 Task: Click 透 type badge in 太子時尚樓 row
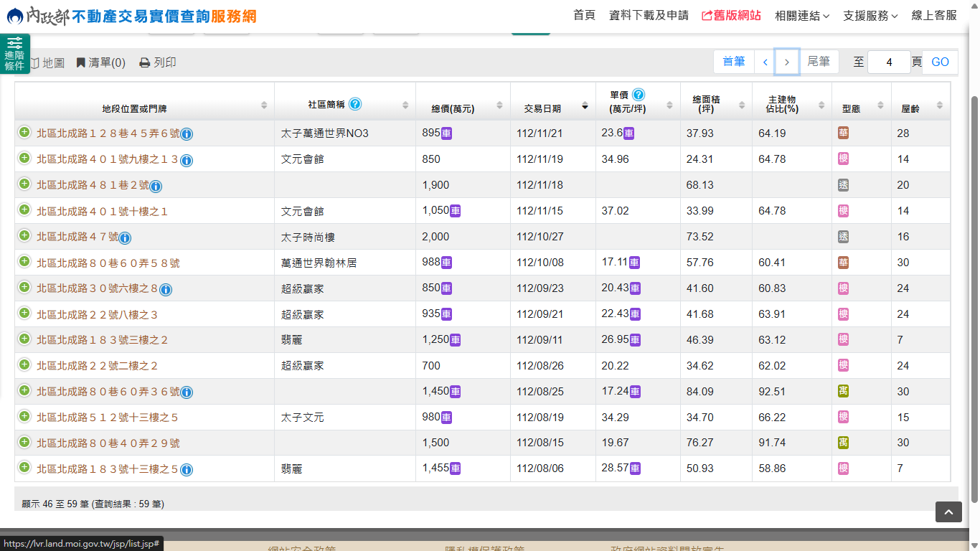click(844, 236)
